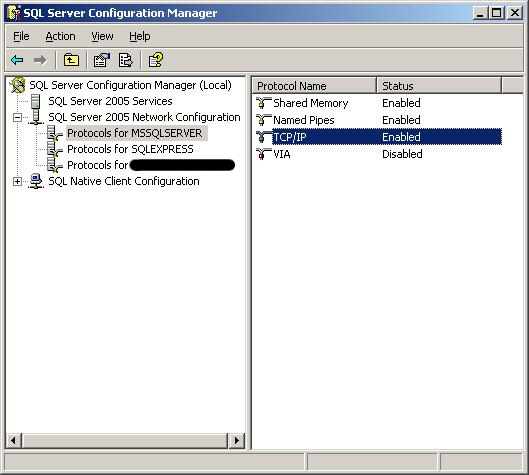This screenshot has width=529, height=475.
Task: Click the icon beside the redacted Protocols entry
Action: tap(55, 165)
